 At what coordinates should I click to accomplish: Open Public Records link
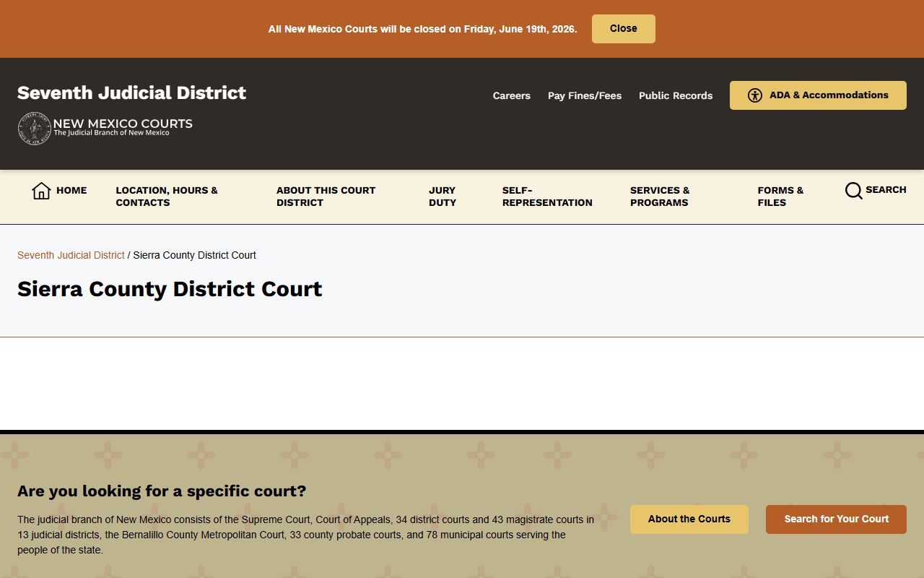(x=675, y=95)
